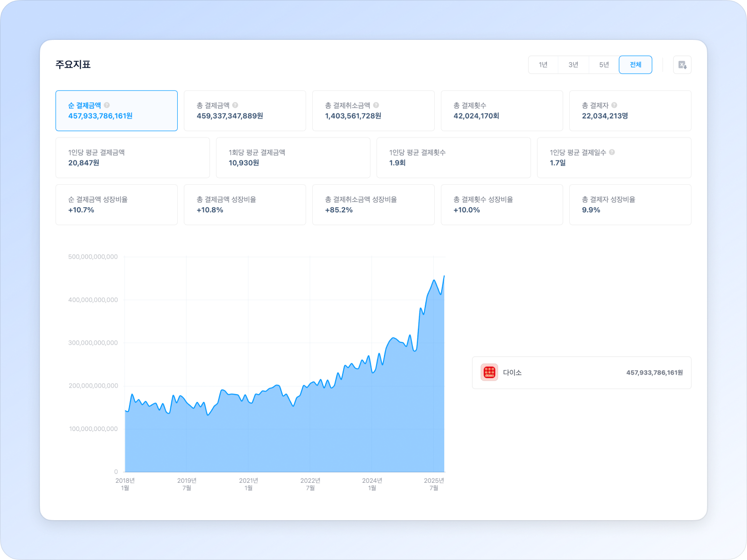This screenshot has height=560, width=747.
Task: Click help icon next to 순 결제금액
Action: [x=107, y=105]
